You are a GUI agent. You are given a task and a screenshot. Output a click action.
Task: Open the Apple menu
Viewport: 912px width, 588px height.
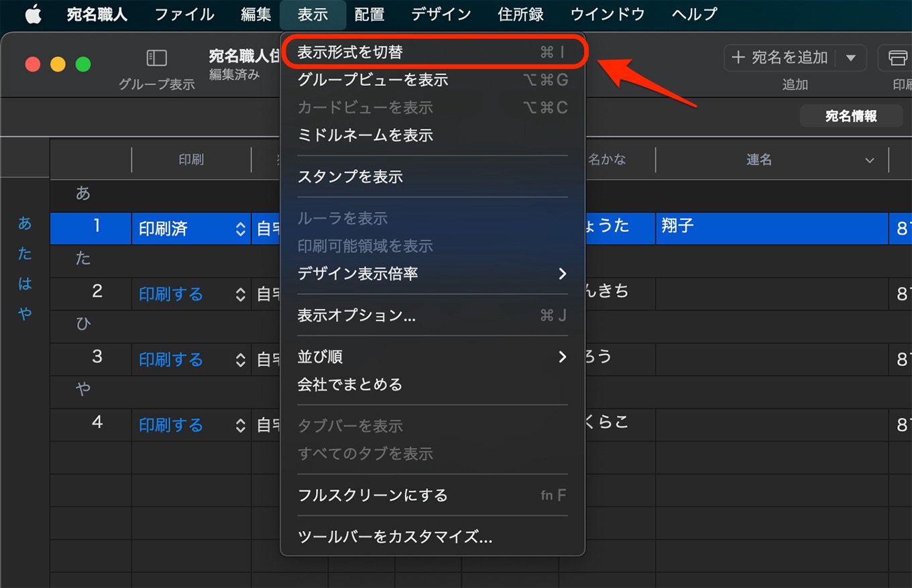coord(33,14)
